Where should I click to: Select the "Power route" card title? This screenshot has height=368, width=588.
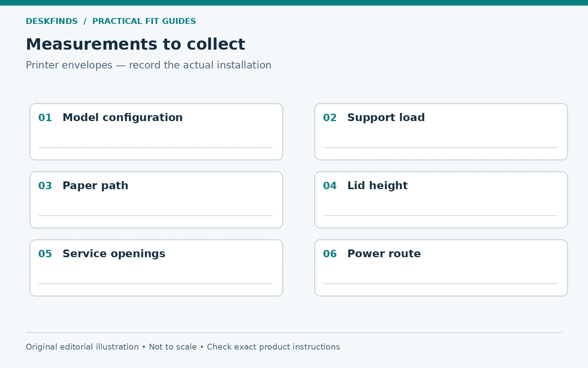[384, 254]
